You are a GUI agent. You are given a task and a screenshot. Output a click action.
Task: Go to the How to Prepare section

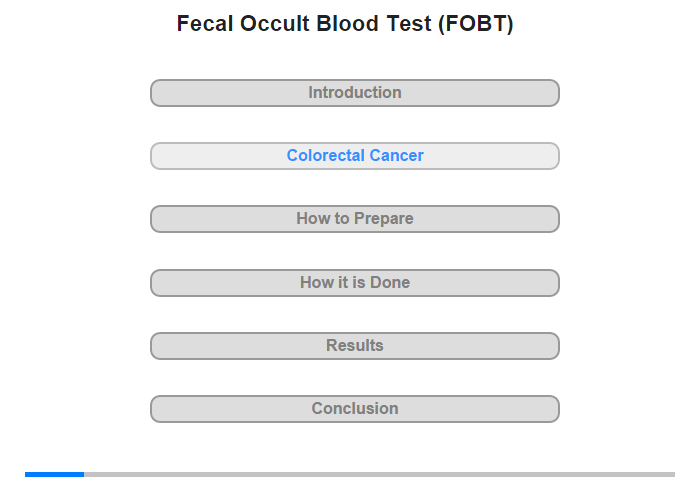click(354, 219)
